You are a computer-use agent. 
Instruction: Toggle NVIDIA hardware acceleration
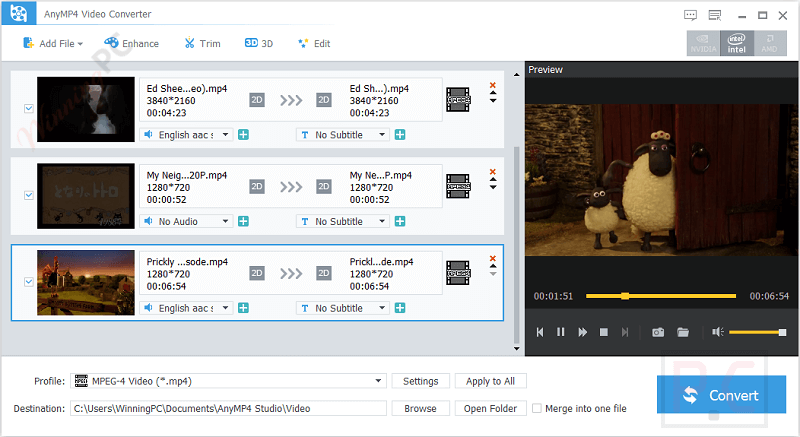coord(703,43)
